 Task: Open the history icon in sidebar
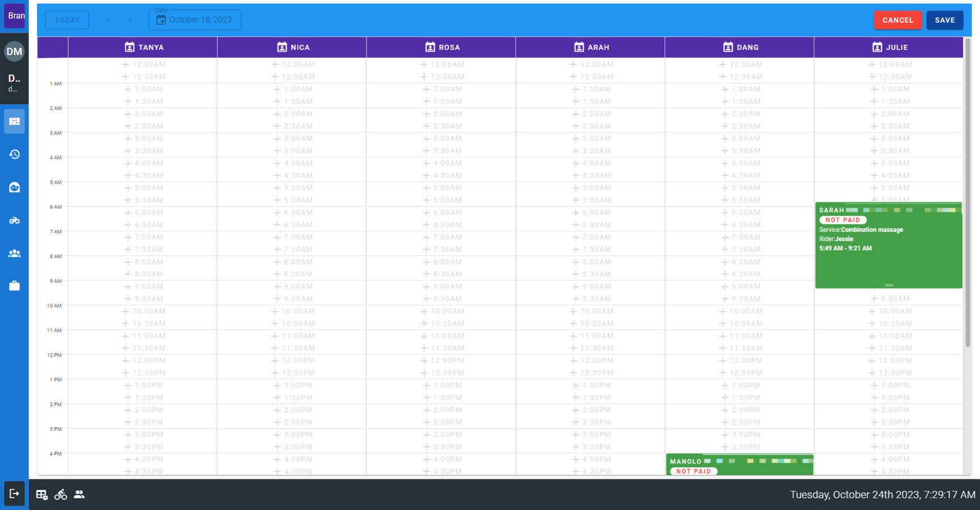(14, 154)
